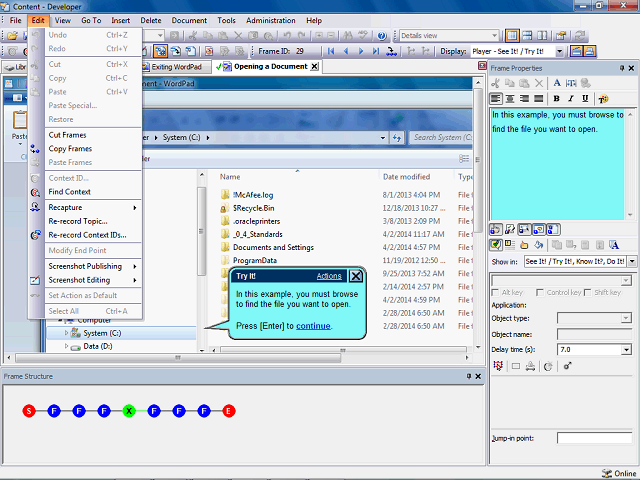Open the Actions link in Try It bubble

point(329,276)
